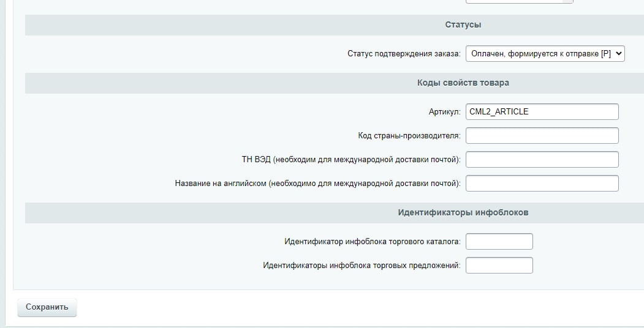Screen dimensions: 644x328
Task: Click the Название на английском label
Action: (318, 184)
